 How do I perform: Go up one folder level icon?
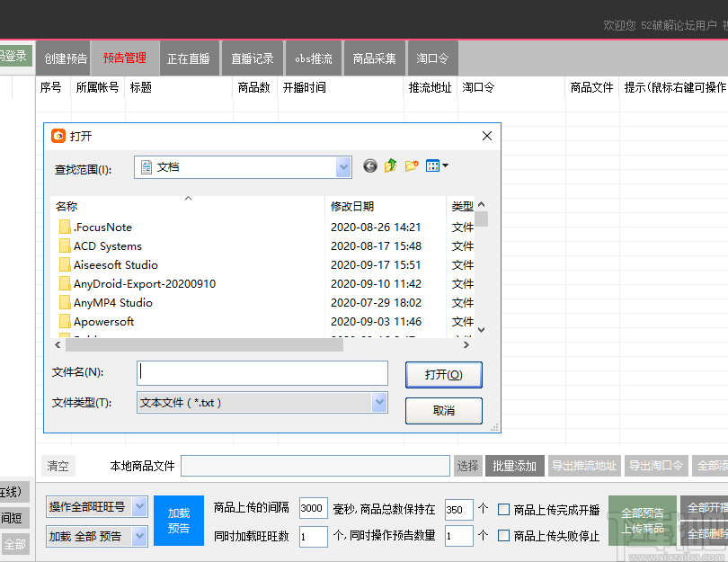click(390, 165)
